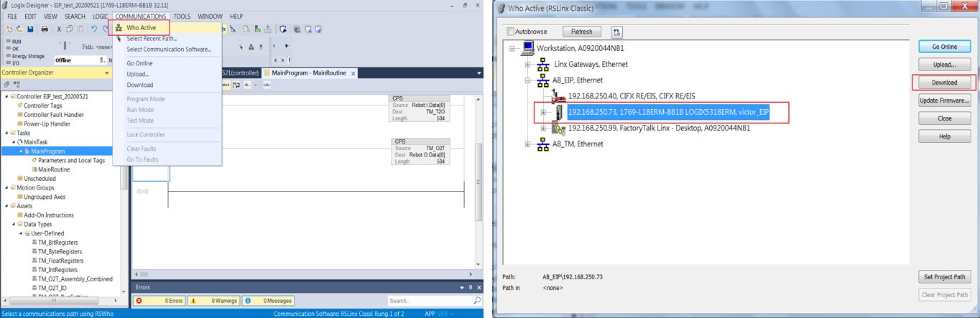980x318 pixels.
Task: Choose Go Online in Communications menu
Action: [x=140, y=63]
